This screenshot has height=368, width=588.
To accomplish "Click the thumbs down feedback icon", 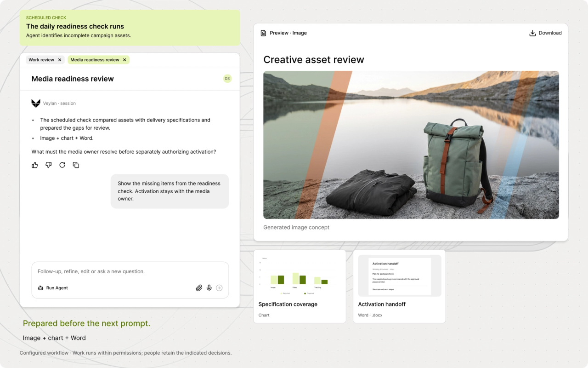I will 49,165.
